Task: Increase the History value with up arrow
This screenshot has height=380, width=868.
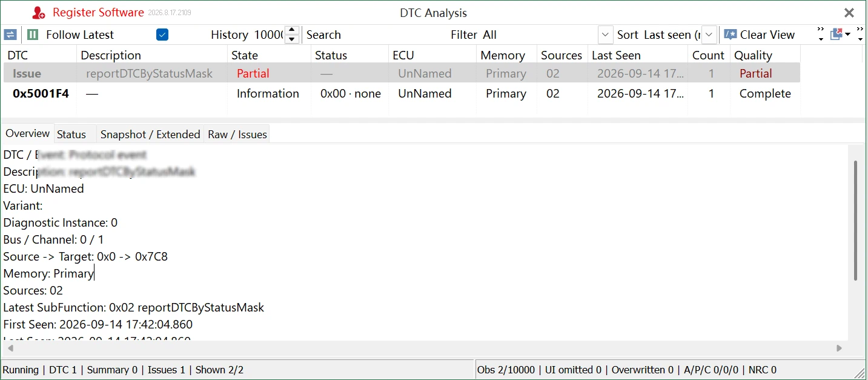Action: point(292,30)
